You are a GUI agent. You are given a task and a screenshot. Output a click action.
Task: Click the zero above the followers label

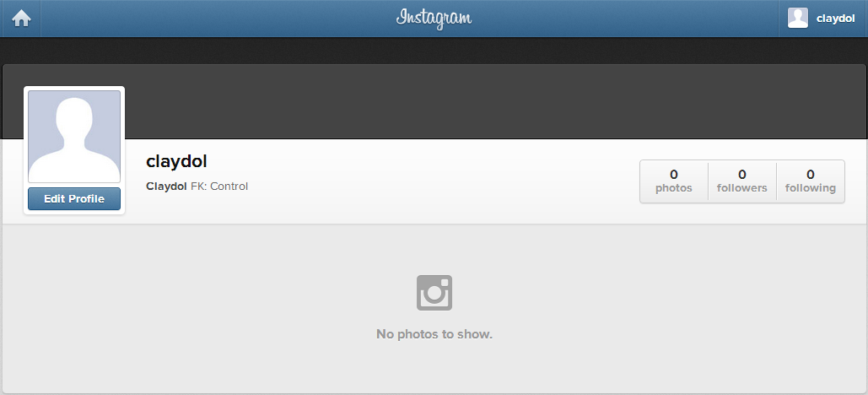click(x=741, y=175)
